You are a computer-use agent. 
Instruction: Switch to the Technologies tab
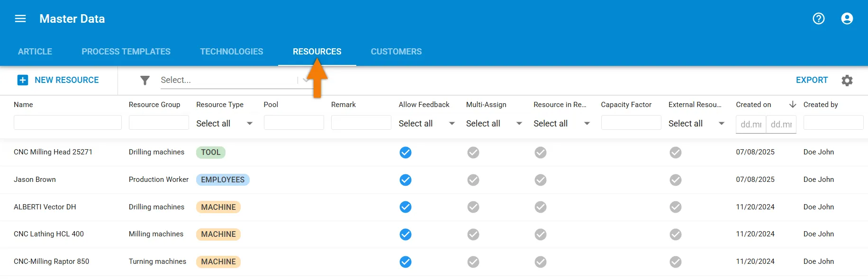tap(232, 52)
